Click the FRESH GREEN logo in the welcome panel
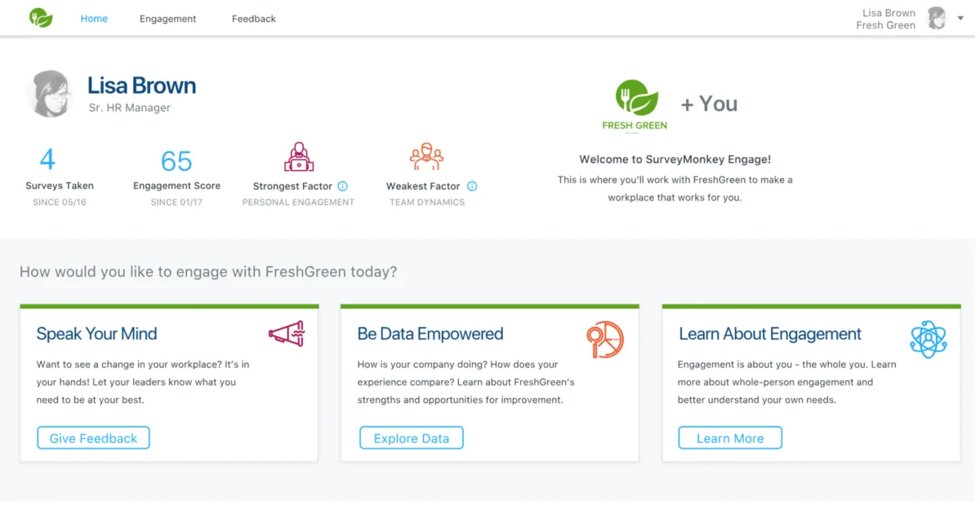980x505 pixels. click(x=635, y=103)
